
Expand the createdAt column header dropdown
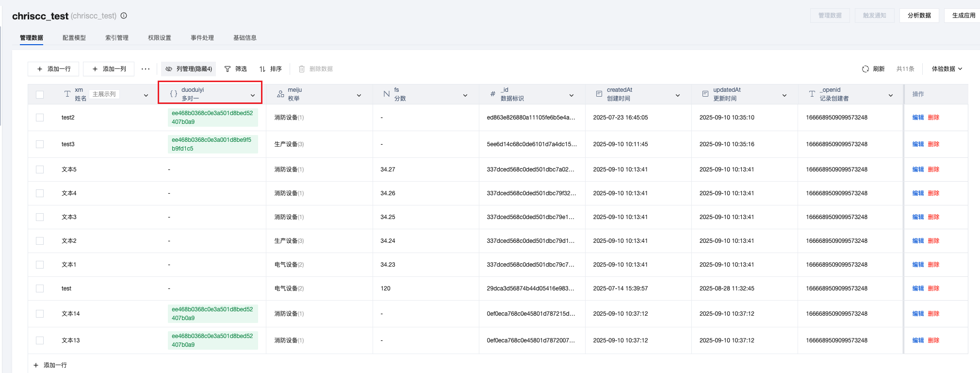(678, 95)
